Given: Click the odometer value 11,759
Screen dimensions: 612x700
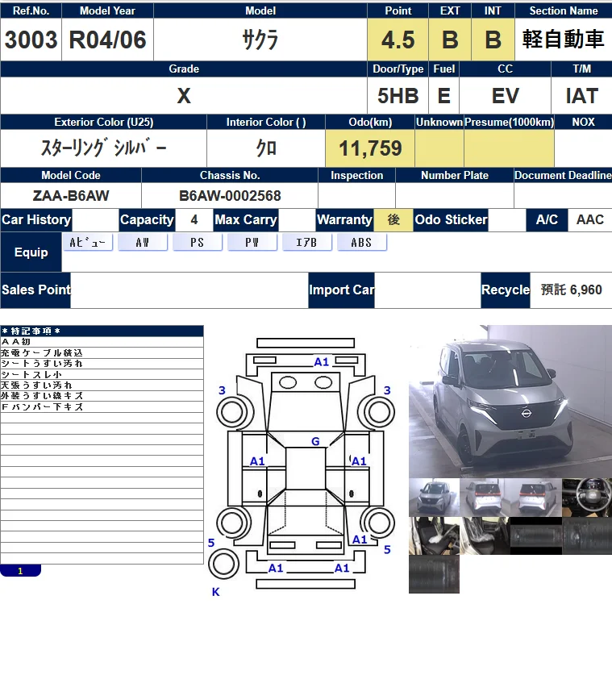Looking at the screenshot, I should click(370, 148).
